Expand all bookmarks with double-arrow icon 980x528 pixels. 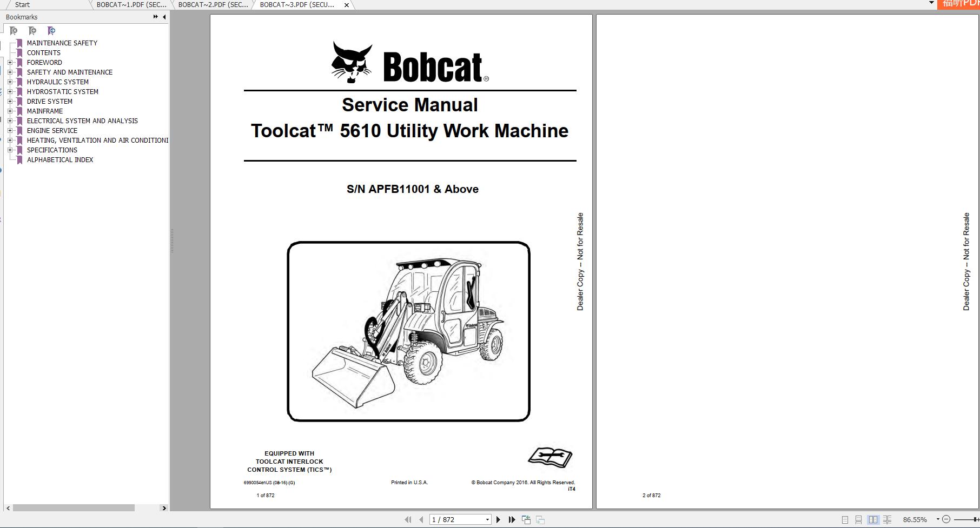[x=156, y=17]
